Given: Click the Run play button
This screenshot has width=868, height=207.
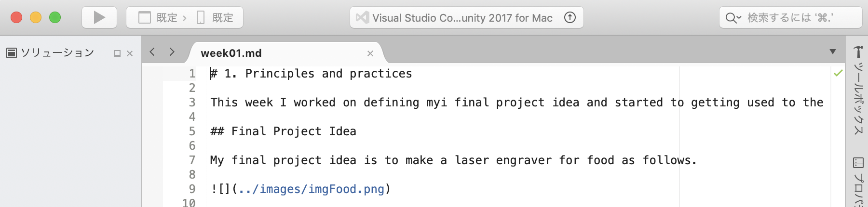Looking at the screenshot, I should tap(99, 18).
